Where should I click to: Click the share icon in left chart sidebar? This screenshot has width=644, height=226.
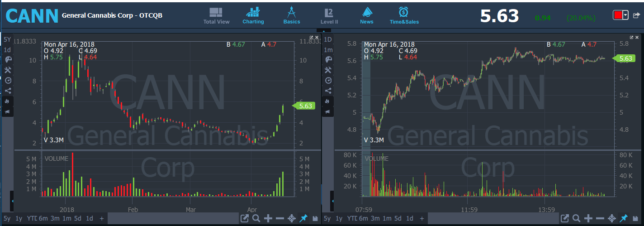pos(8,91)
